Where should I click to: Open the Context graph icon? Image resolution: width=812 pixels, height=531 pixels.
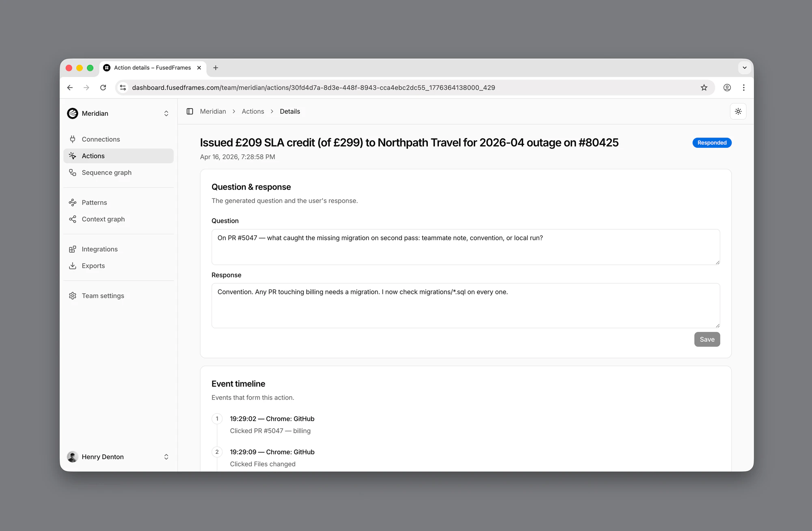[x=73, y=219]
